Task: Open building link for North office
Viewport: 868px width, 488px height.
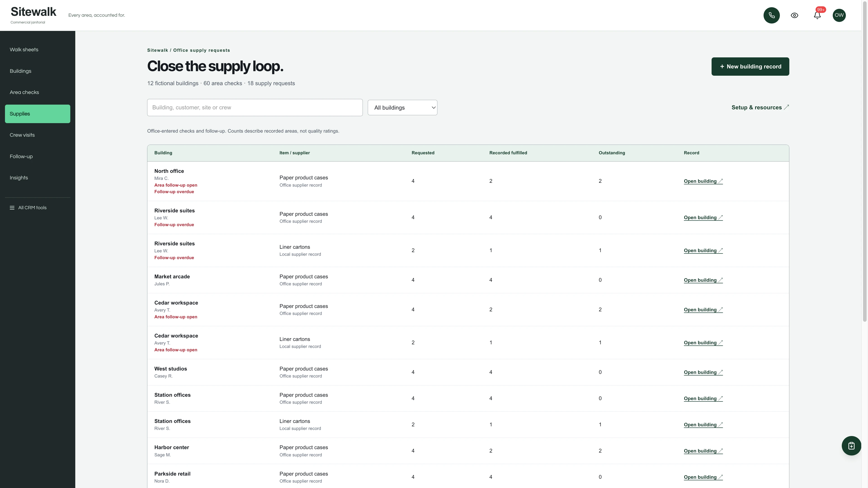Action: pos(703,181)
